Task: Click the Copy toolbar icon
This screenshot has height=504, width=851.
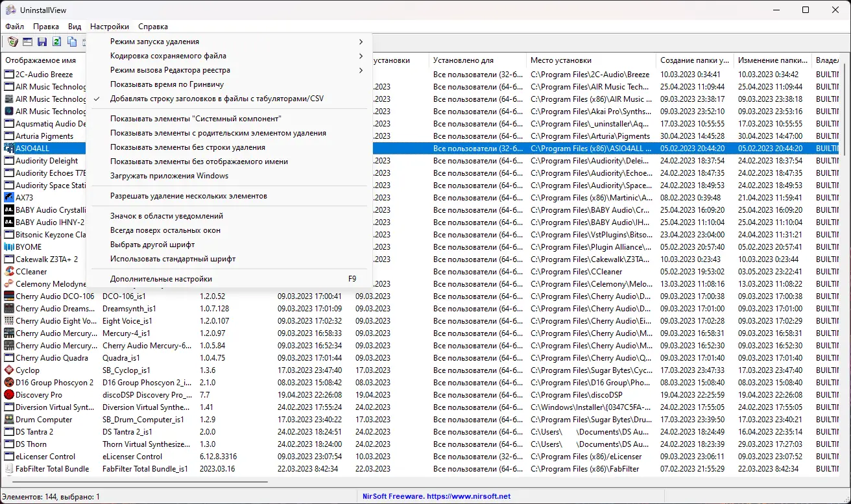Action: pyautogui.click(x=72, y=42)
